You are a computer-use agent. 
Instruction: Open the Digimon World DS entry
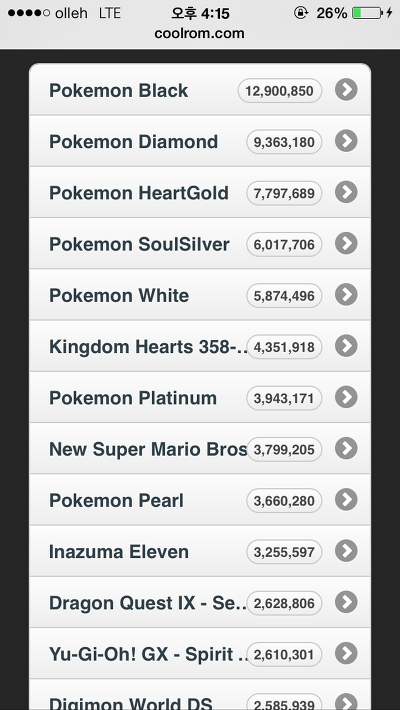tap(200, 695)
